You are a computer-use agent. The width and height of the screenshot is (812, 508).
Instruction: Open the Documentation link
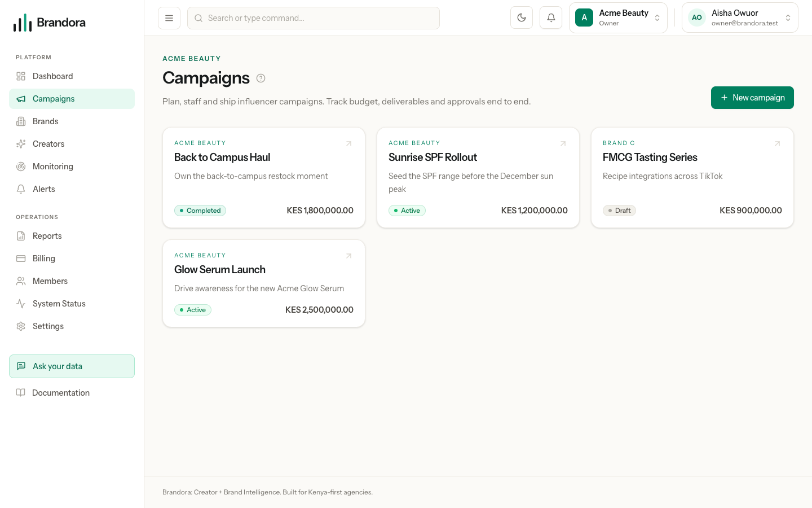pos(72,393)
